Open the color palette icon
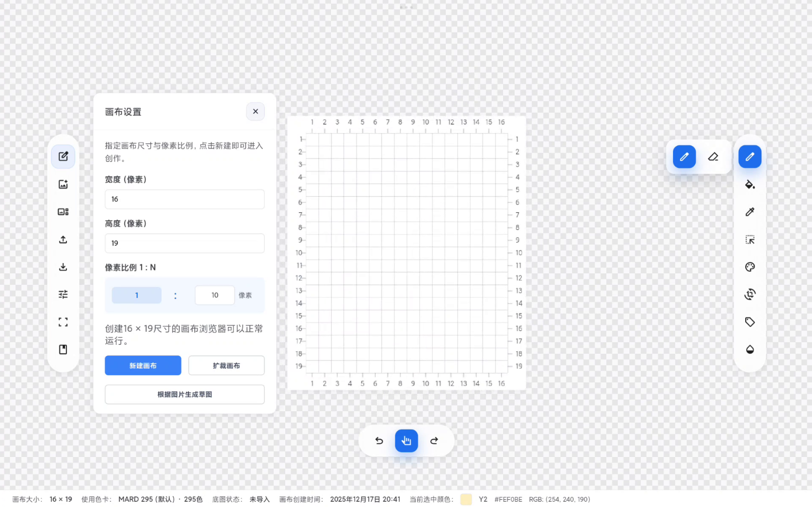This screenshot has width=812, height=507. pyautogui.click(x=750, y=267)
